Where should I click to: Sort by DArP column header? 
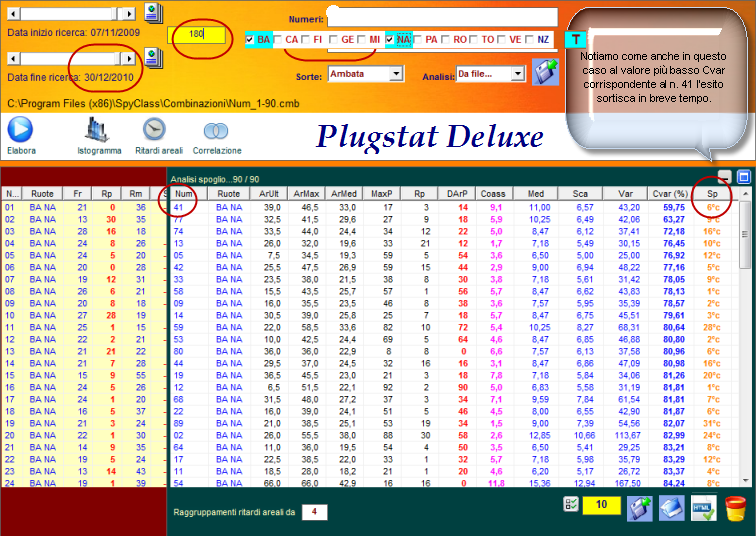[x=457, y=194]
